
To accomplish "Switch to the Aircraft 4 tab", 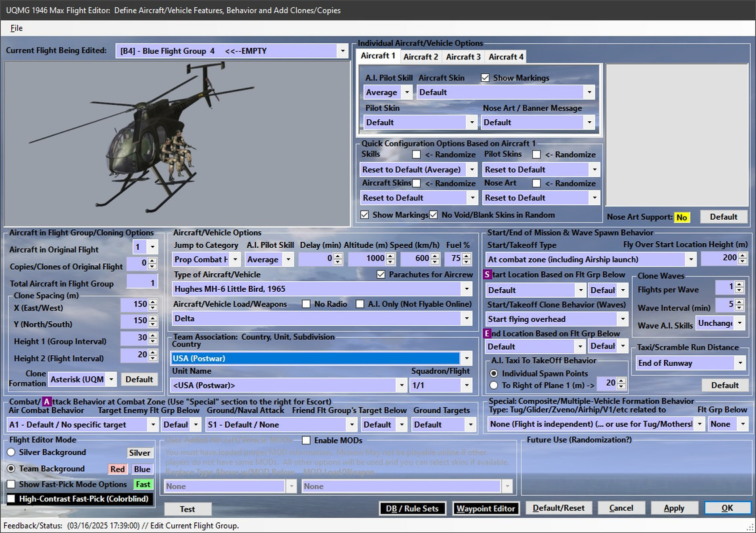I will click(506, 57).
